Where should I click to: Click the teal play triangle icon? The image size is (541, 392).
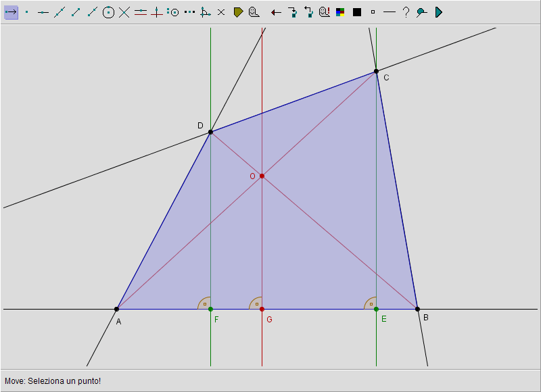(x=439, y=12)
